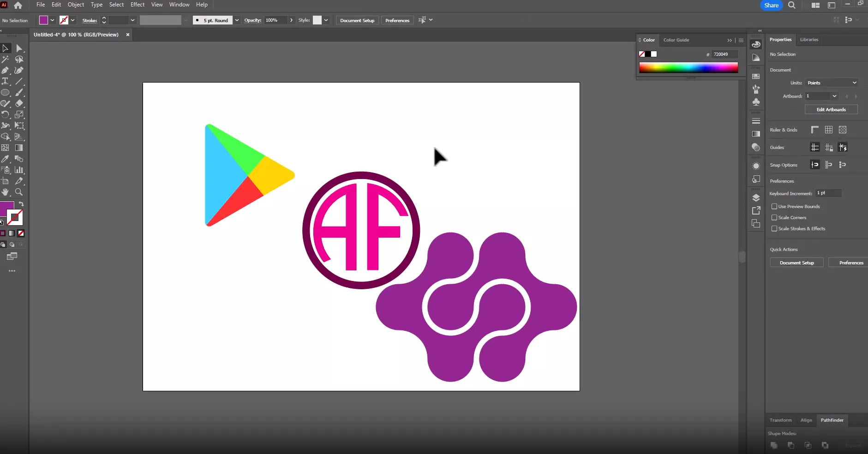
Task: Toggle Show Grid button
Action: tap(829, 130)
